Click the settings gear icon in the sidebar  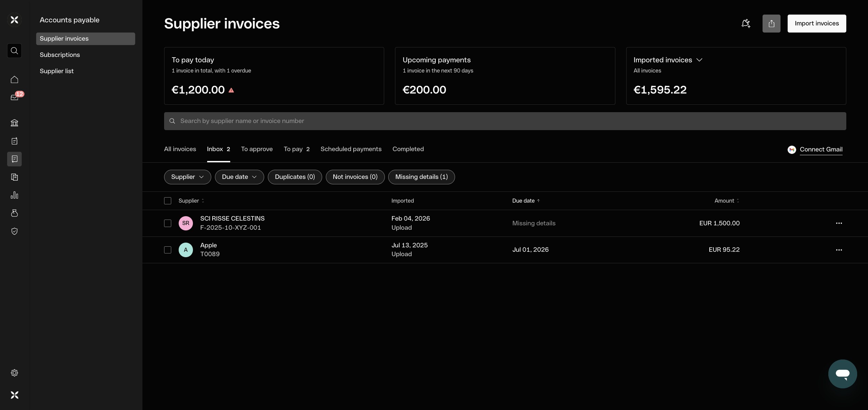pos(14,373)
